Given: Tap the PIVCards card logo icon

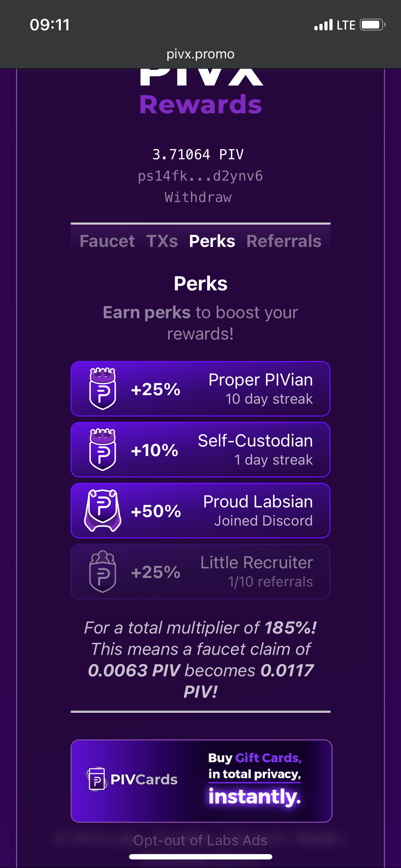Looking at the screenshot, I should [x=96, y=779].
